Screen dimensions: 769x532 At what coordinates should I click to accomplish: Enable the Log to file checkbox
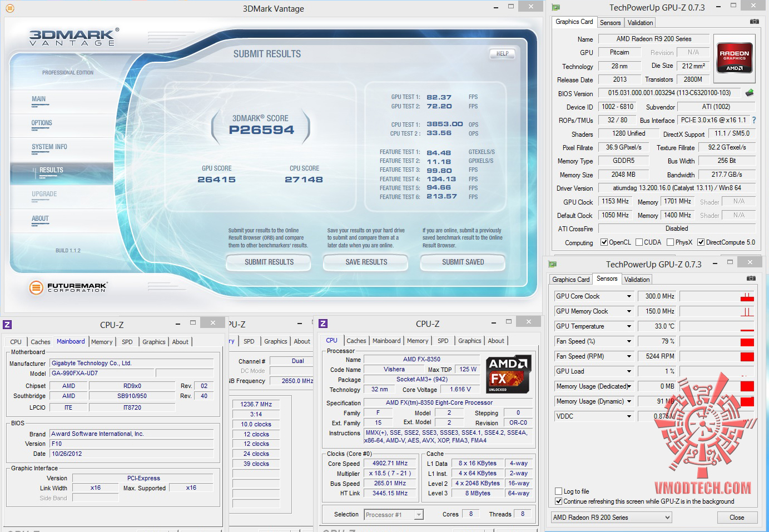point(559,491)
